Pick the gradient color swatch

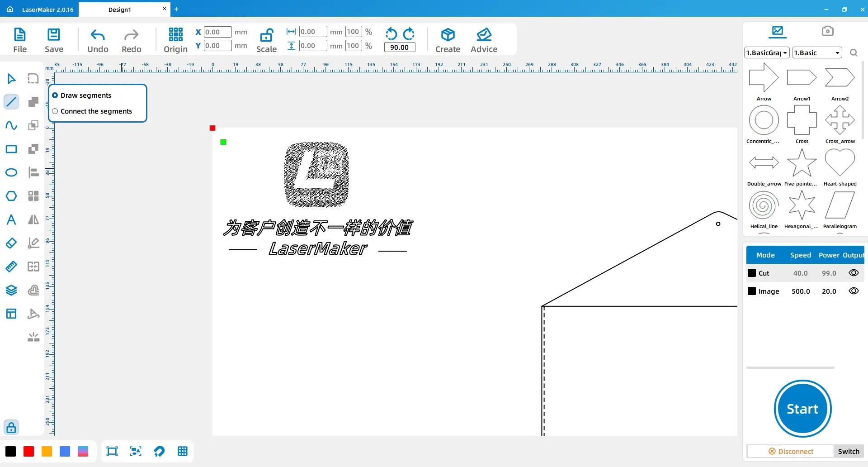[x=83, y=451]
